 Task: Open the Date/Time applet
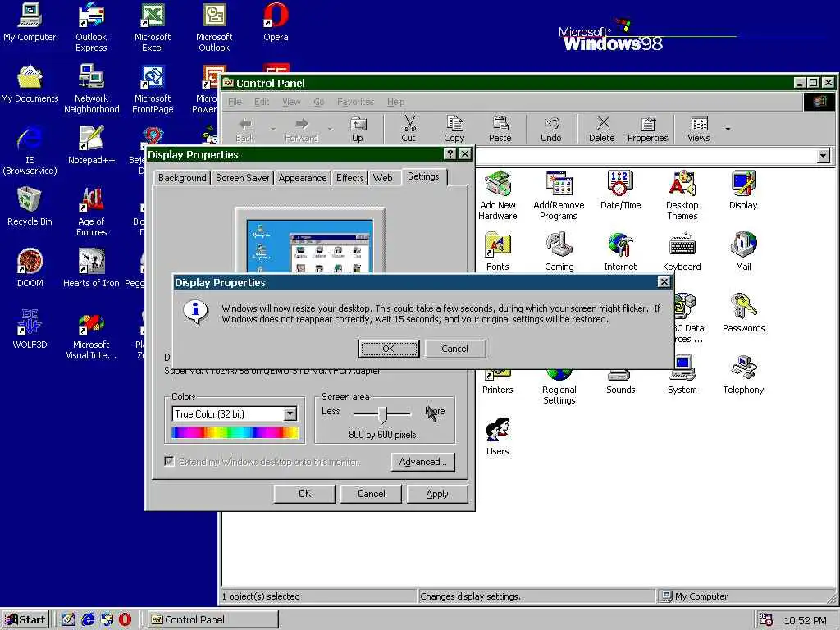(x=620, y=190)
